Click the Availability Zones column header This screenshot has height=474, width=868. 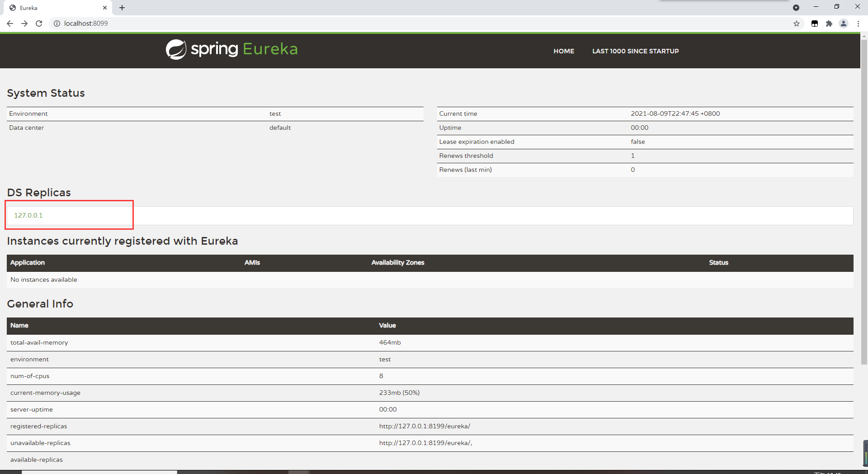point(398,262)
